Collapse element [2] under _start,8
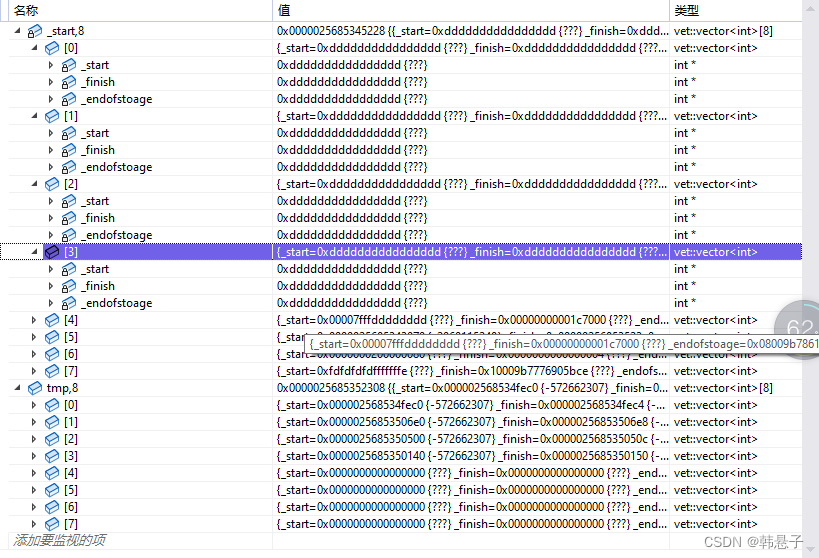Screen dimensions: 819x558 pos(34,184)
